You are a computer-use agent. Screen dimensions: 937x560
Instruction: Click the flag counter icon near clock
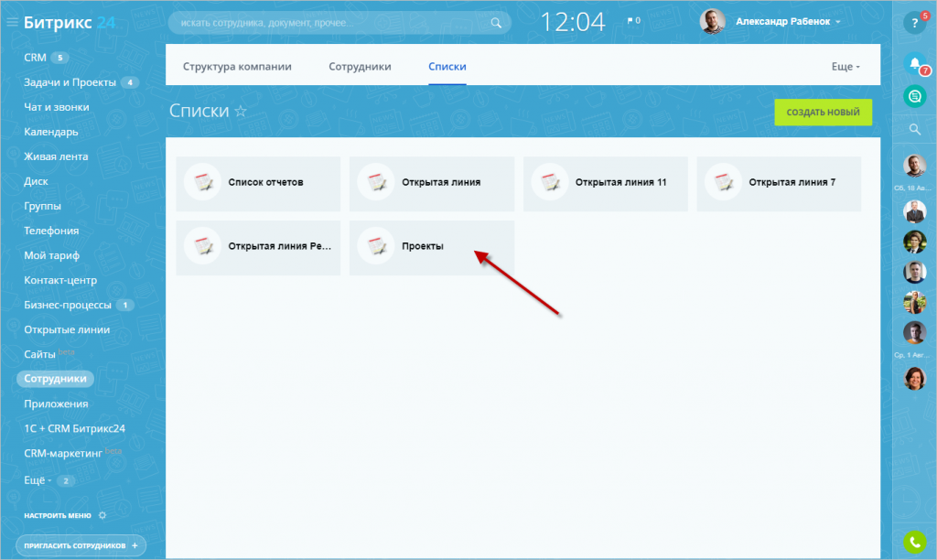632,21
